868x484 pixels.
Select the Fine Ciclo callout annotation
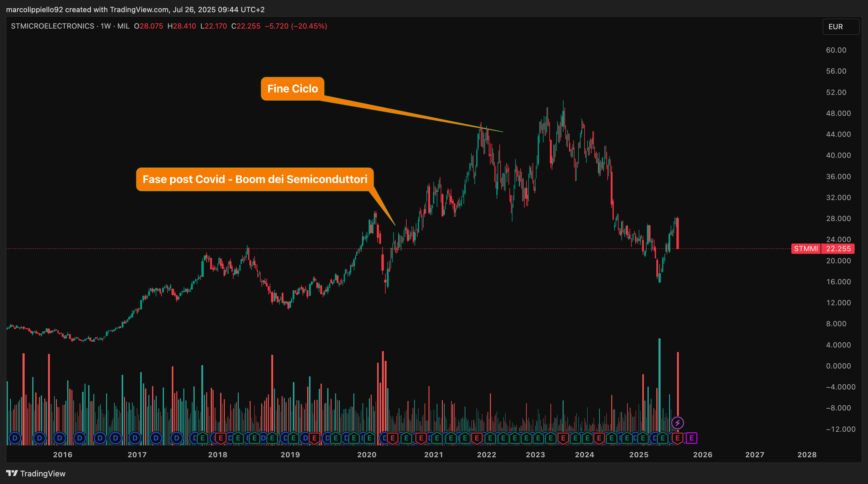pos(293,88)
